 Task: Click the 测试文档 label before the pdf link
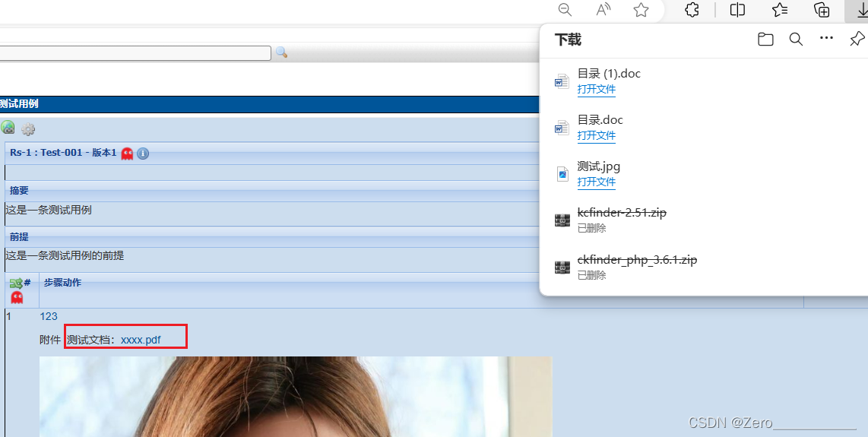[91, 340]
